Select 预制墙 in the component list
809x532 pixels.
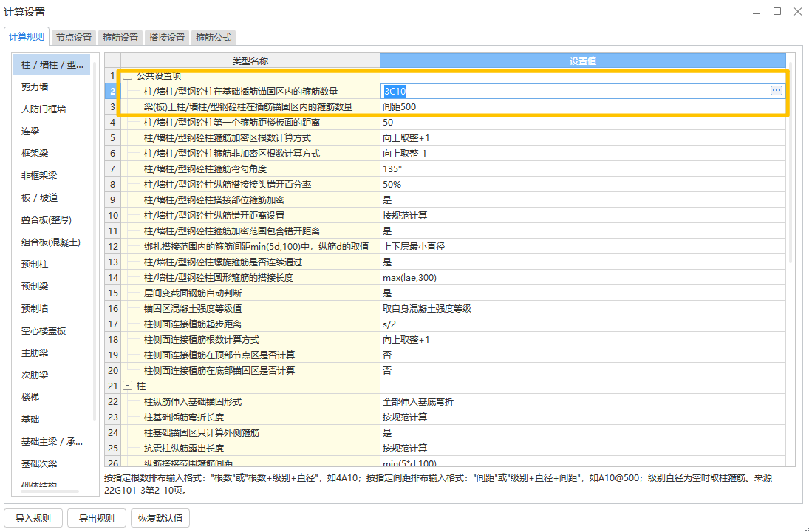click(x=52, y=309)
